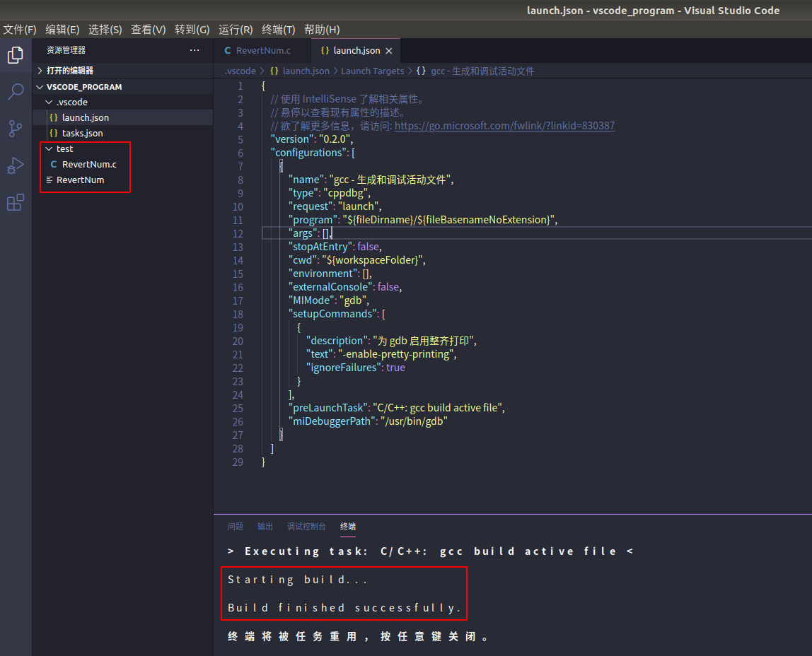812x656 pixels.
Task: Open the Search view in activity bar
Action: (16, 92)
